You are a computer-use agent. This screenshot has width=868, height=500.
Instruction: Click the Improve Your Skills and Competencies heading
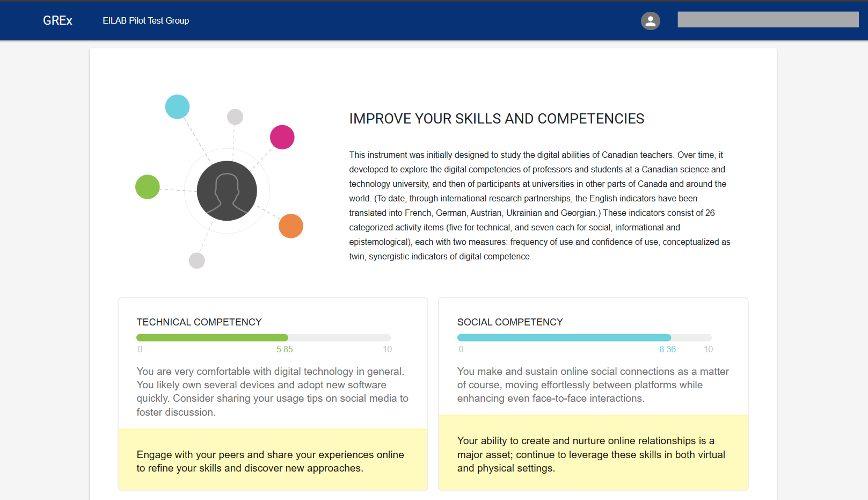click(x=497, y=119)
